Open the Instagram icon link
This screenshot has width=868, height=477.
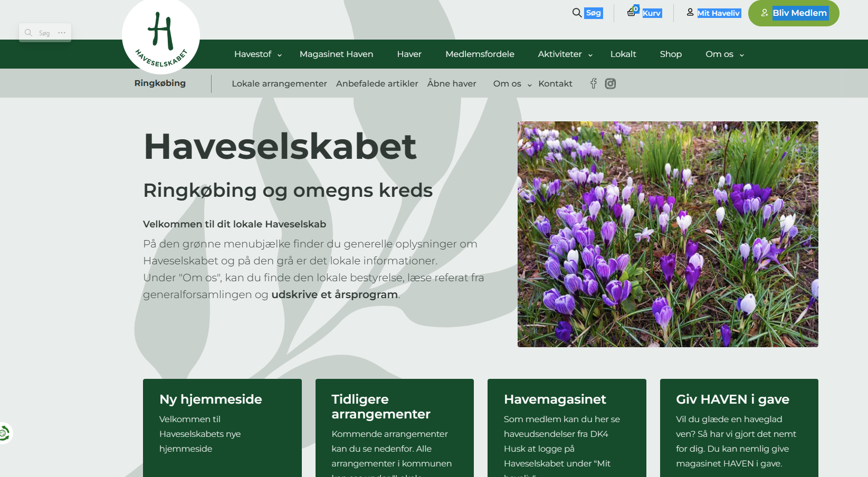tap(611, 83)
